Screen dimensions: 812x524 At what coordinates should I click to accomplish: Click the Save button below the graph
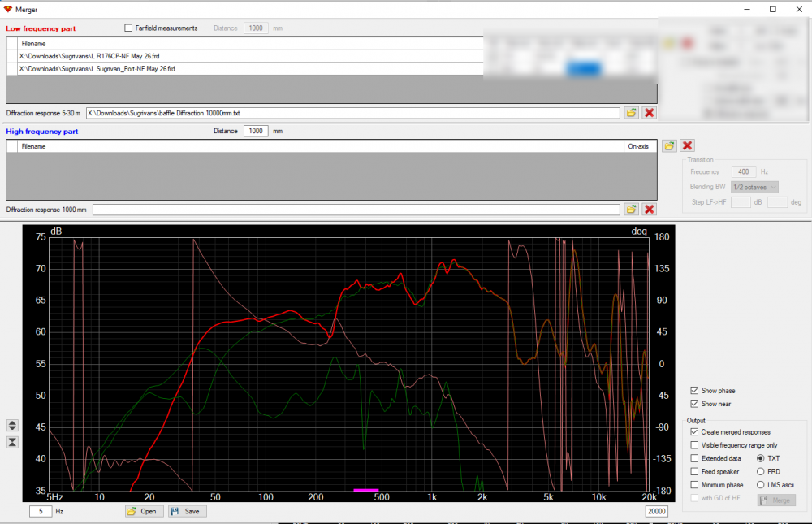click(x=187, y=511)
